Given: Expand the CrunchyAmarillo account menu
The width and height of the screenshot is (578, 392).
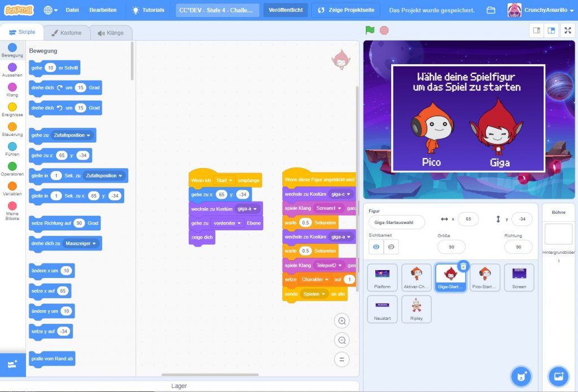Looking at the screenshot, I should coord(542,10).
